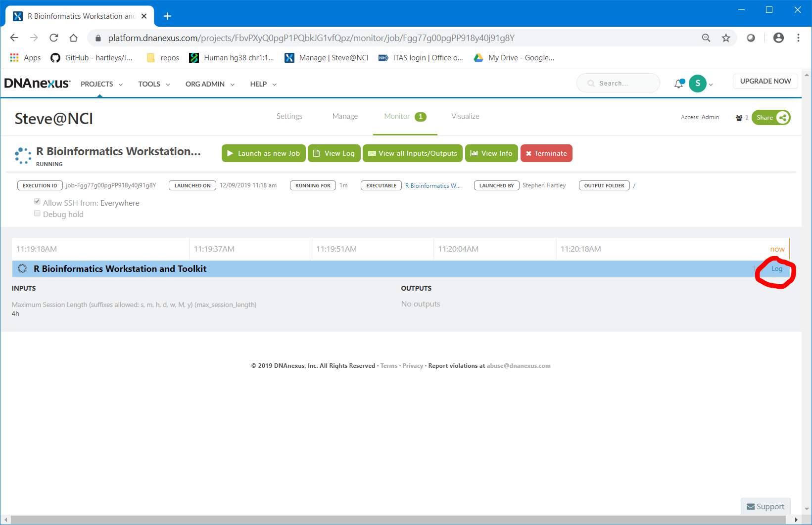Viewport: 812px width, 525px height.
Task: Expand the user account S dropdown
Action: pyautogui.click(x=701, y=84)
